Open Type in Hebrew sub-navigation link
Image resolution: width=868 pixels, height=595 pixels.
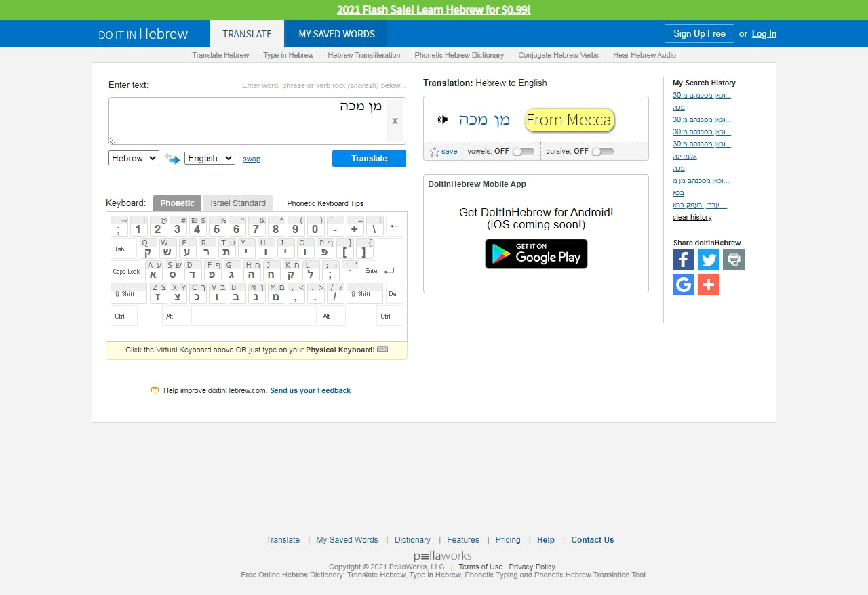288,55
